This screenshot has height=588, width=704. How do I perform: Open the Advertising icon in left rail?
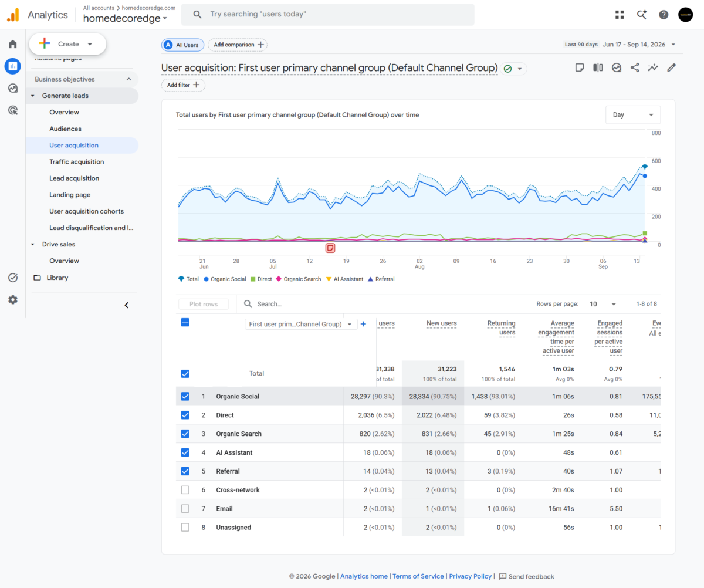pos(13,110)
